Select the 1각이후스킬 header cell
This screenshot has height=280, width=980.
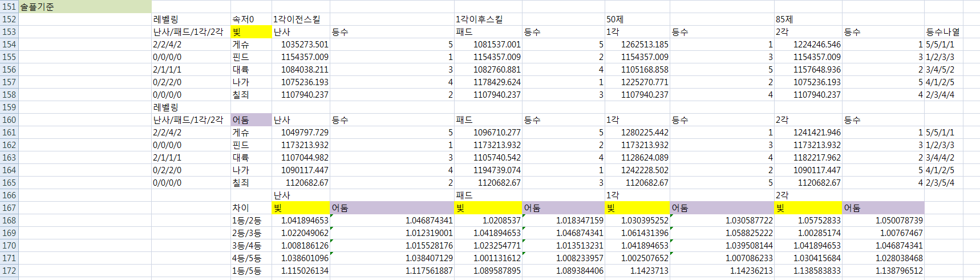pyautogui.click(x=487, y=19)
